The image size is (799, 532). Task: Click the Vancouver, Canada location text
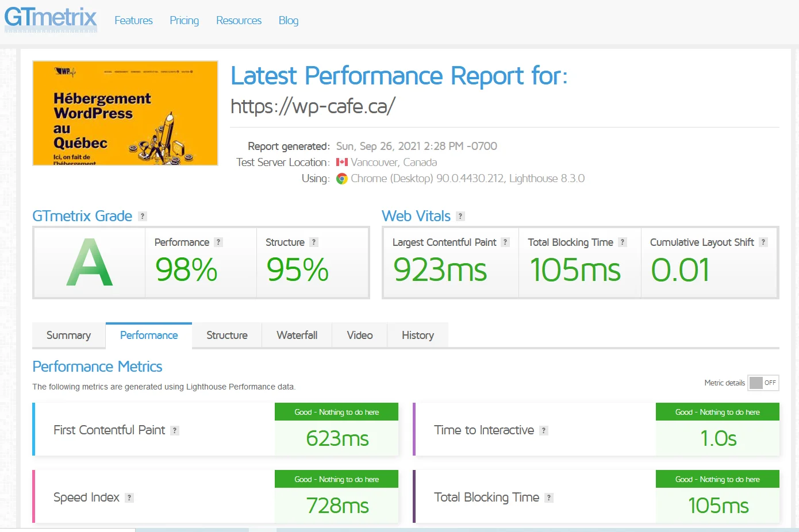click(394, 163)
